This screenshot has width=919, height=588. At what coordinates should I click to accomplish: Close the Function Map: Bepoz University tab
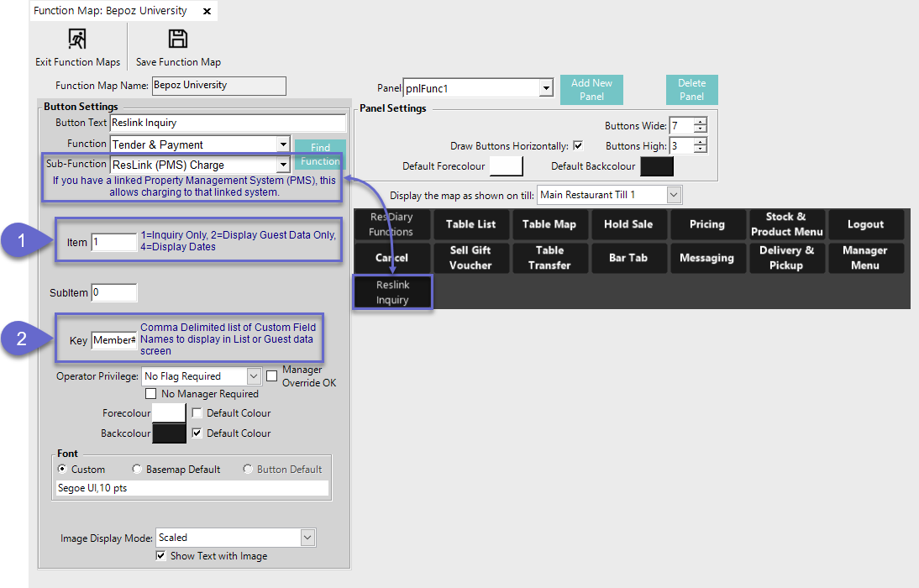pos(207,11)
